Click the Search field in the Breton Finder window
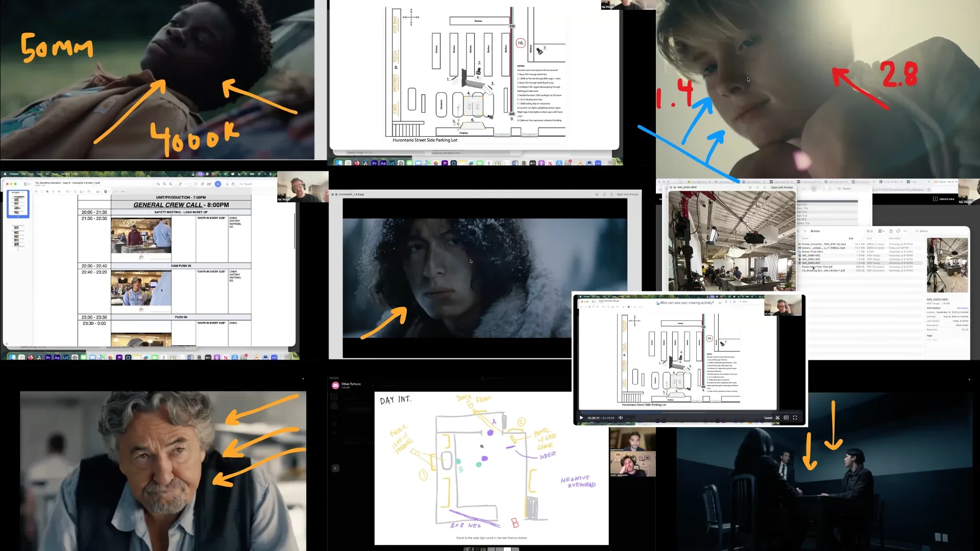Viewport: 980px width, 551px height. coord(940,231)
